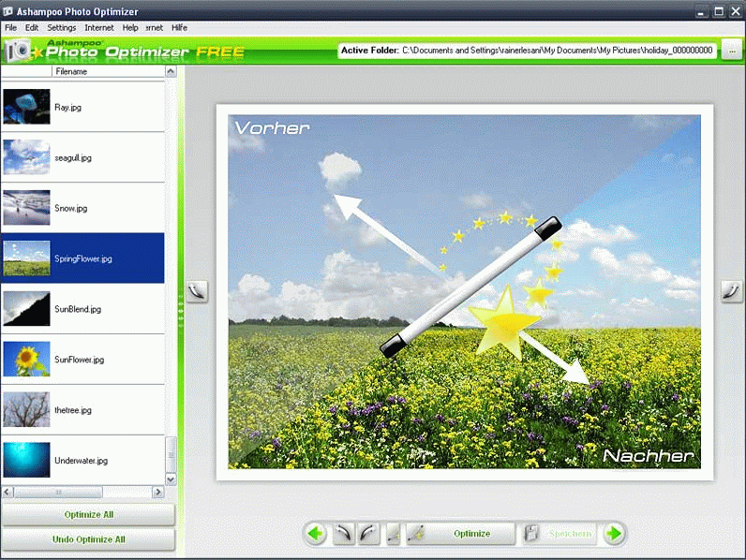746x560 pixels.
Task: Select the thetree.jpg thumbnail
Action: [x=26, y=409]
